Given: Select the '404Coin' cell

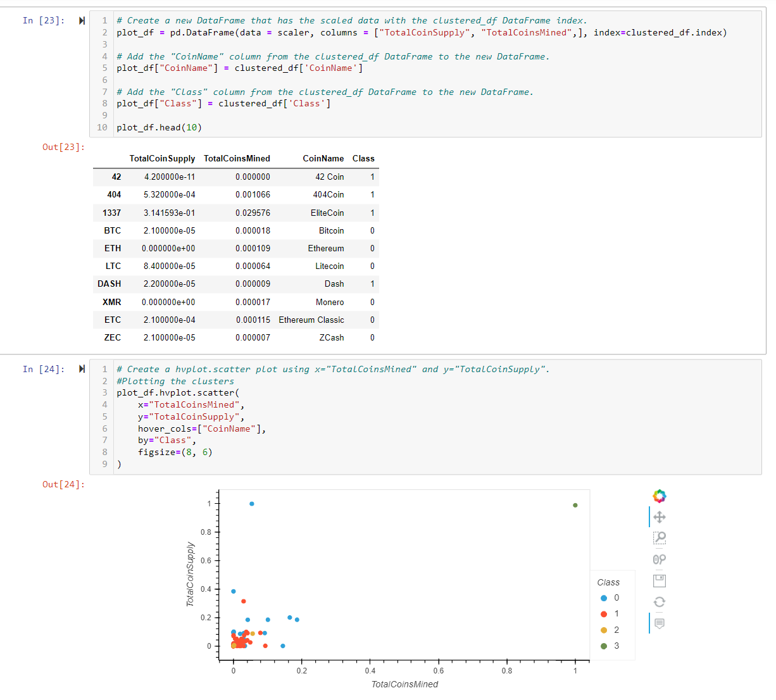Looking at the screenshot, I should [329, 195].
